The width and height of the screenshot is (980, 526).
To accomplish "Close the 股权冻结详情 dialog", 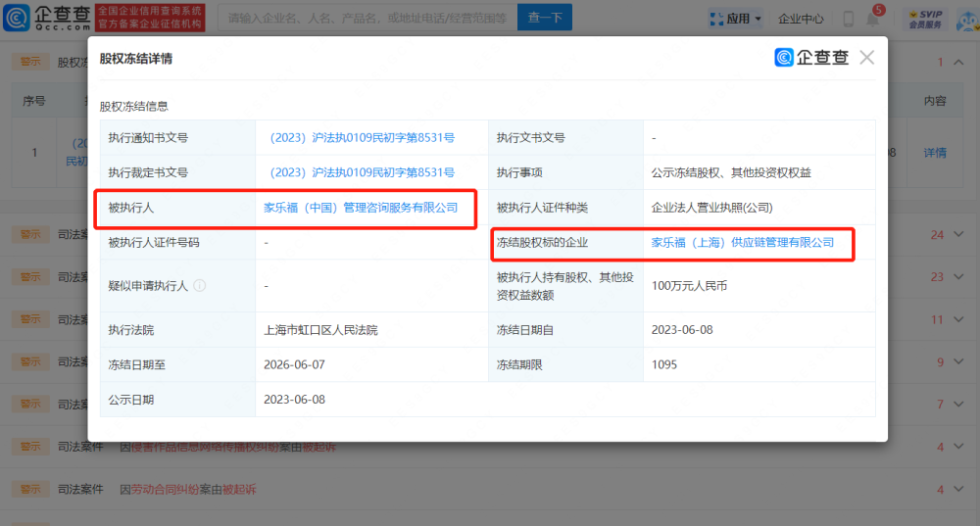I will click(x=866, y=58).
